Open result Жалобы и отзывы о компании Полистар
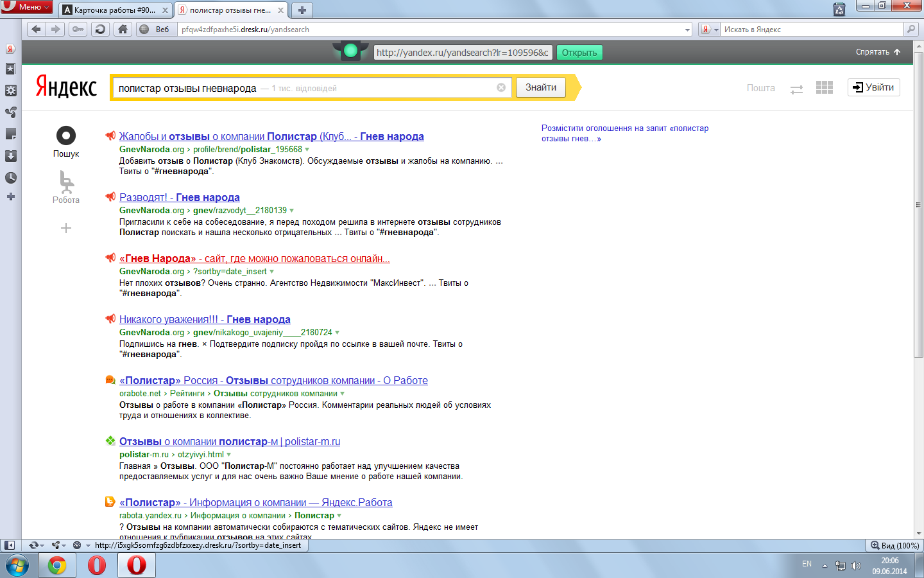The height and width of the screenshot is (578, 924). [271, 136]
